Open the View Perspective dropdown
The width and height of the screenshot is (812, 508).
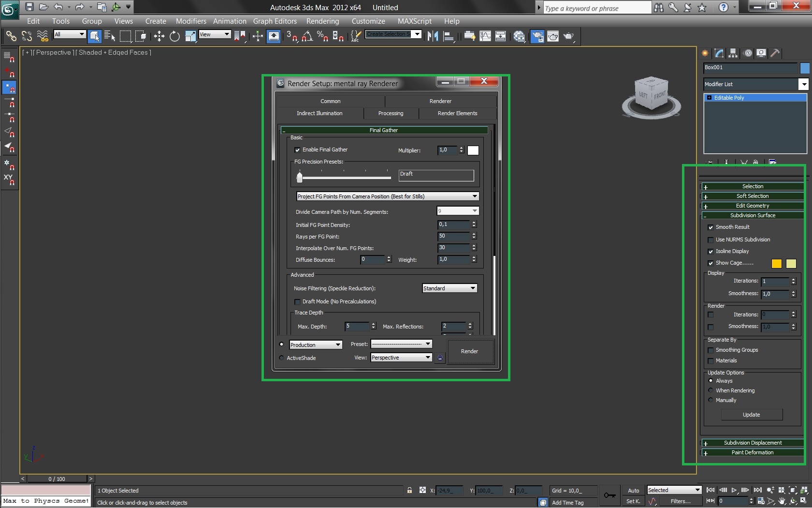(401, 358)
